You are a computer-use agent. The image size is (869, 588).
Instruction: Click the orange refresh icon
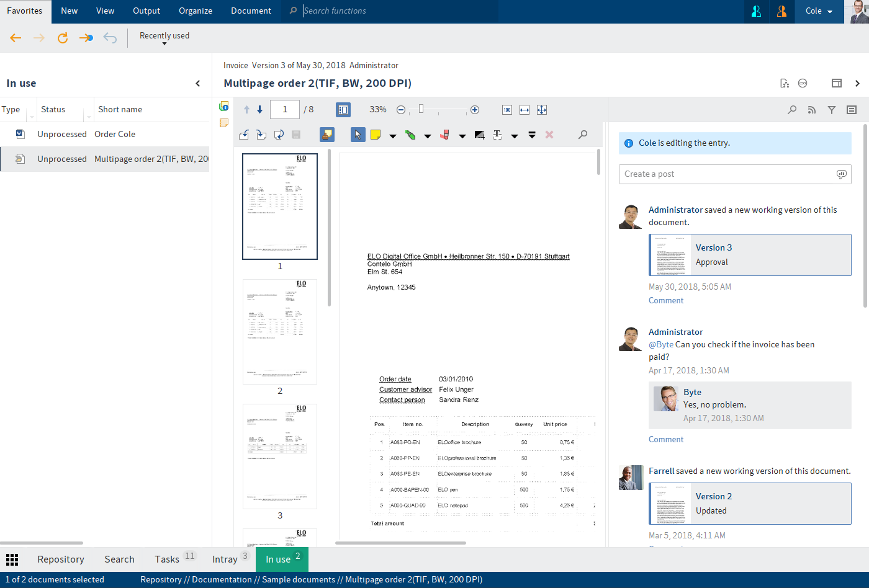pyautogui.click(x=63, y=38)
